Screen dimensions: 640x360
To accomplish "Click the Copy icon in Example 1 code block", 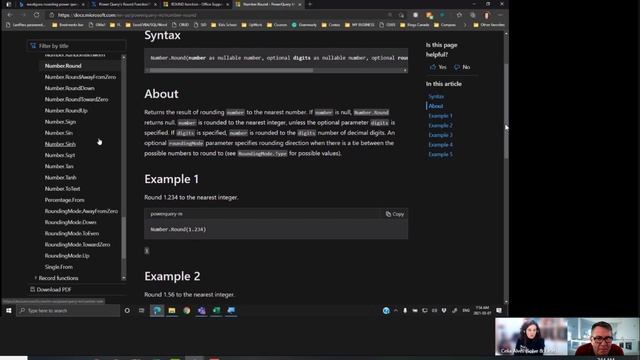I will [388, 214].
